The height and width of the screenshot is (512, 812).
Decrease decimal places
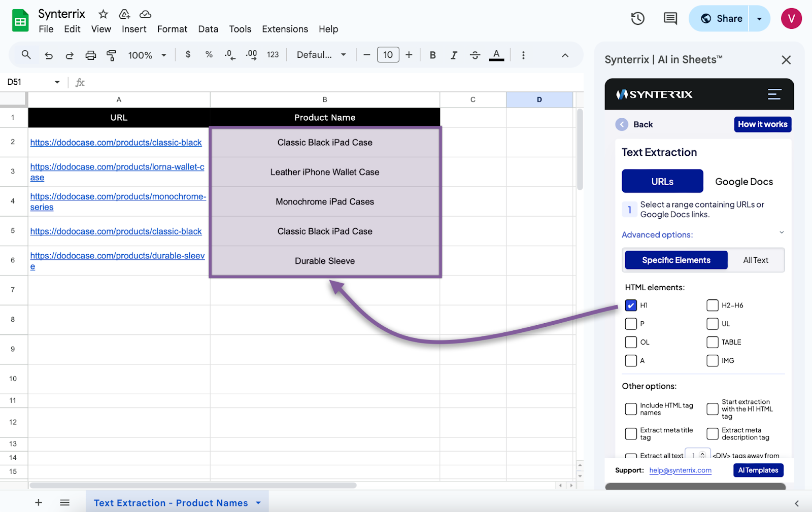coord(230,55)
